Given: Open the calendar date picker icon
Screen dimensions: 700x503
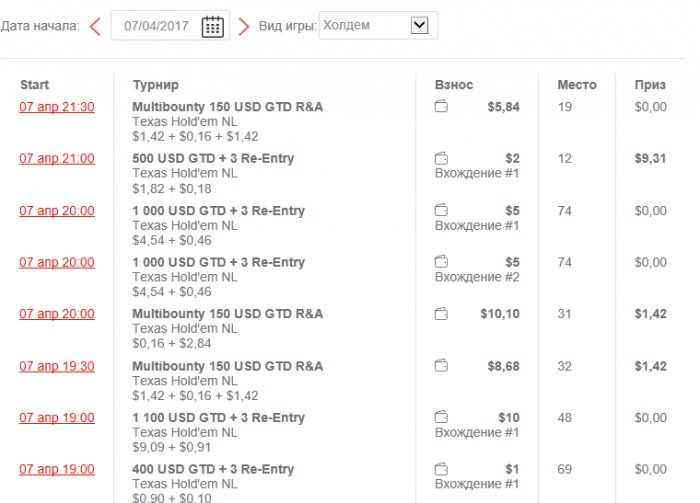Looking at the screenshot, I should [x=212, y=26].
